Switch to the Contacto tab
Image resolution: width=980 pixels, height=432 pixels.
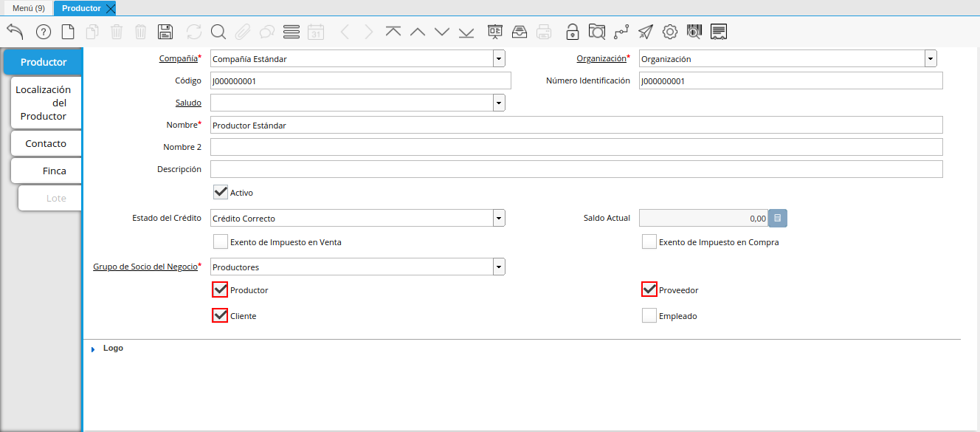click(x=46, y=143)
